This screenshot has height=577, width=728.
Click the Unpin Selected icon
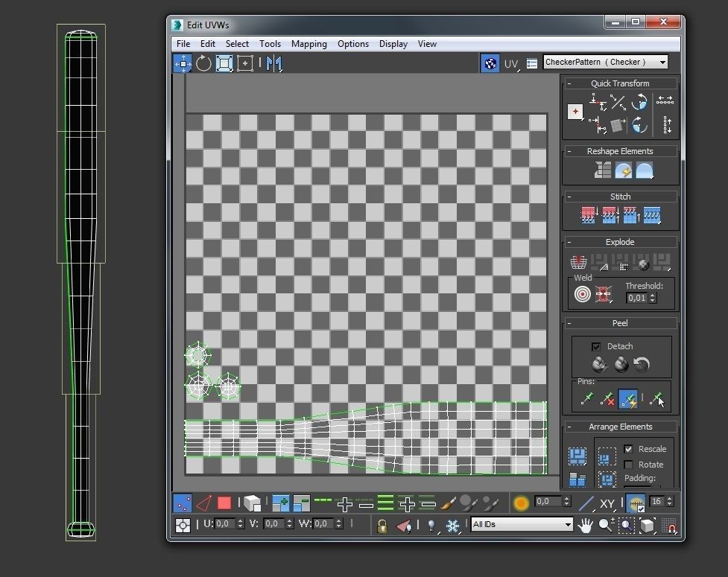click(607, 399)
